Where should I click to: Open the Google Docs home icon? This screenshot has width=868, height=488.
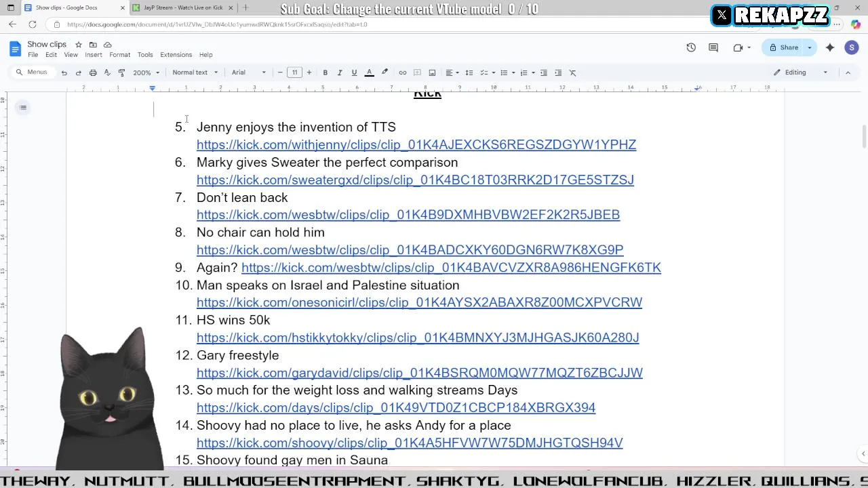[15, 48]
